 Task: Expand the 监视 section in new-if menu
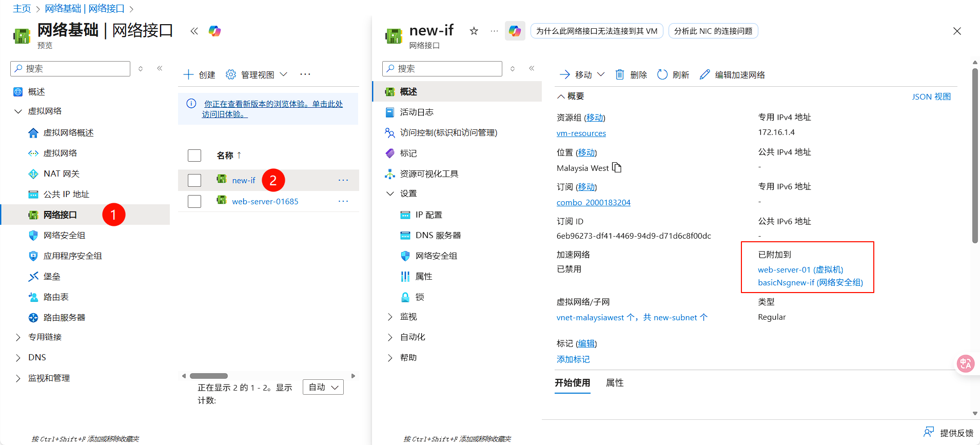pyautogui.click(x=390, y=317)
